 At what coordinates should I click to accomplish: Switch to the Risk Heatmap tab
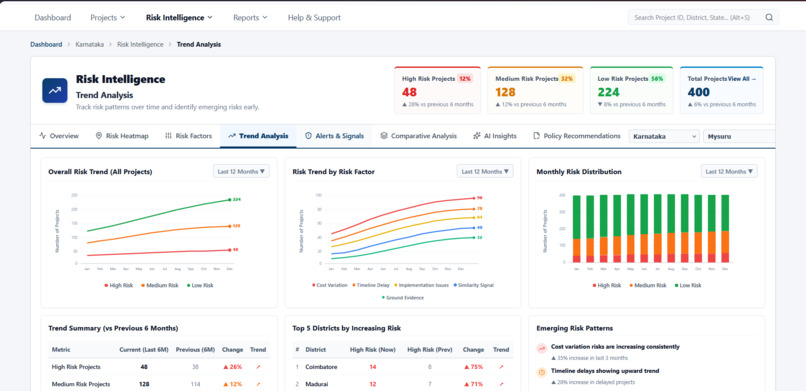coord(122,136)
